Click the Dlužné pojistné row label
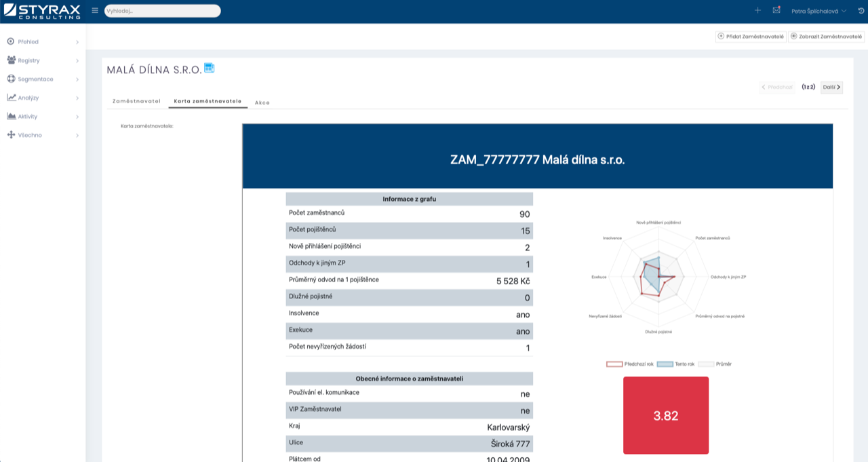 point(311,296)
